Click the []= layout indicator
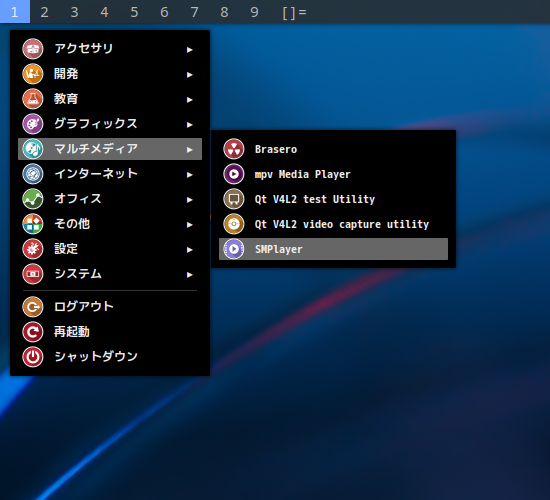Screen dimensions: 550x500 [294, 12]
